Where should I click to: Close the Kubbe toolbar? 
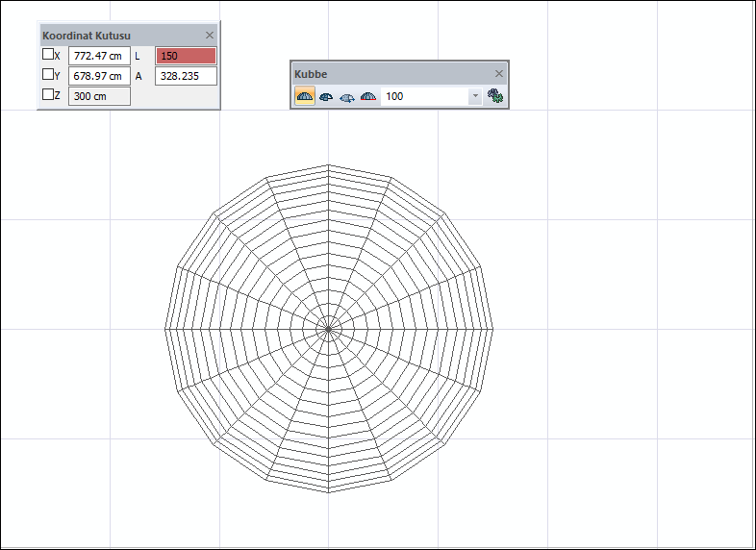coord(499,74)
